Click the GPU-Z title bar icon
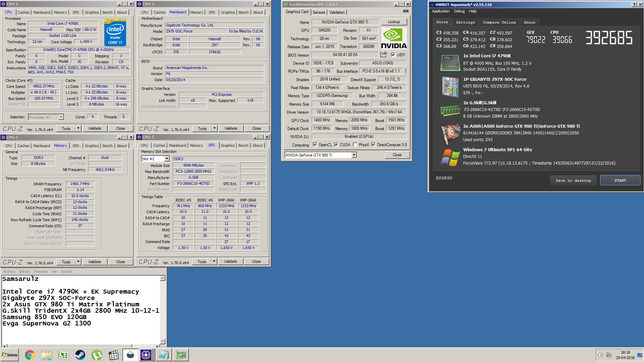This screenshot has width=644, height=362. click(286, 4)
